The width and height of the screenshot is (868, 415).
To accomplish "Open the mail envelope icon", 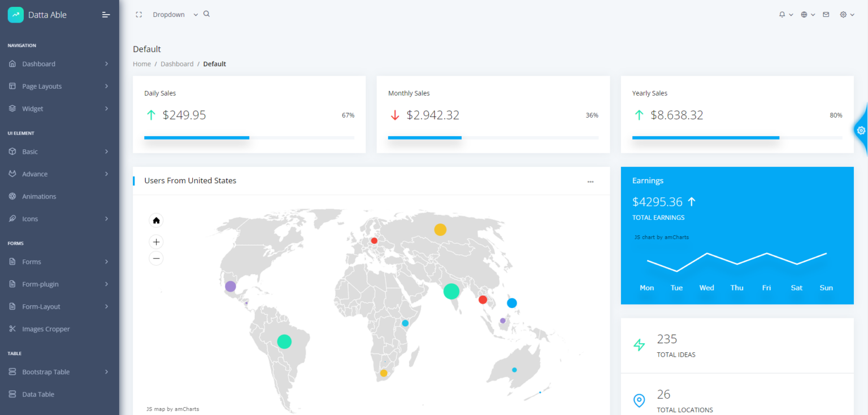I will coord(826,14).
